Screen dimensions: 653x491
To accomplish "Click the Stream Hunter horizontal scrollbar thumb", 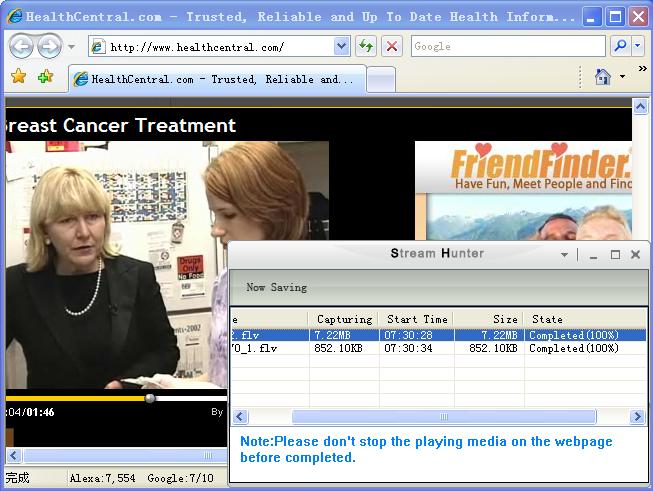I will (444, 416).
